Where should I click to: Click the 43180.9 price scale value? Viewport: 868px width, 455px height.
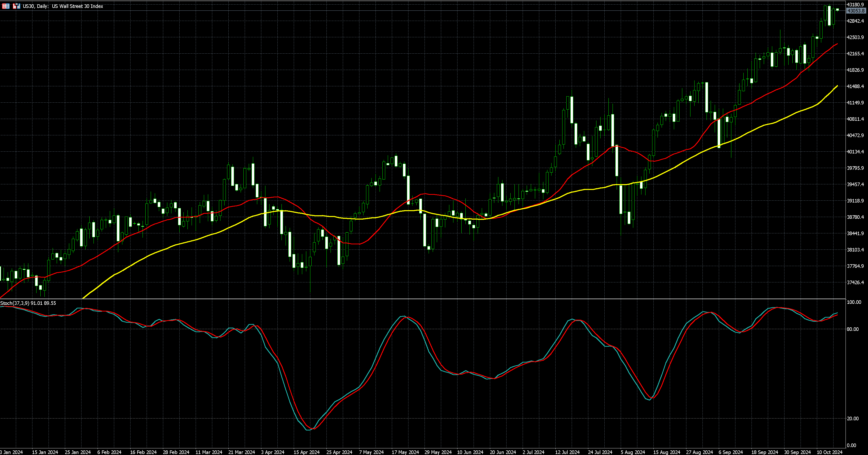click(x=855, y=5)
